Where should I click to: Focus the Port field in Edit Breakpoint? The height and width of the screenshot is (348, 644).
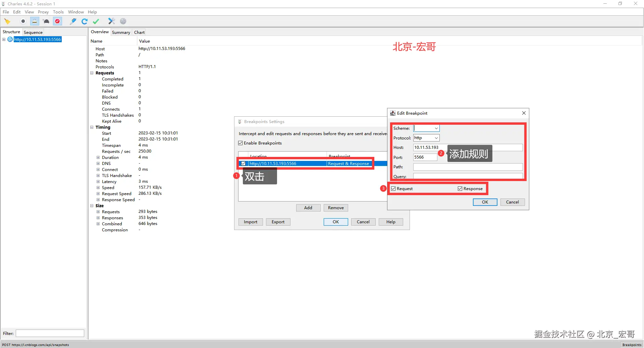pyautogui.click(x=425, y=157)
